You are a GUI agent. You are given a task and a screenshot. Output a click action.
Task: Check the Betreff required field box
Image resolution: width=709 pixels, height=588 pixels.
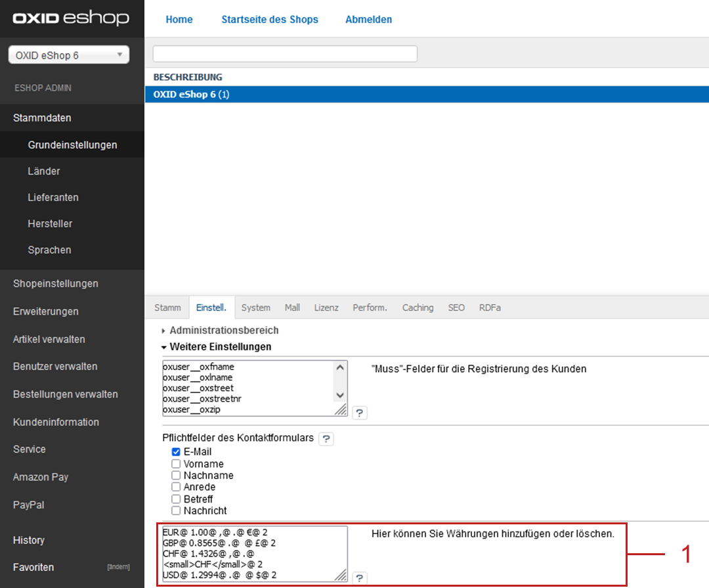point(176,499)
